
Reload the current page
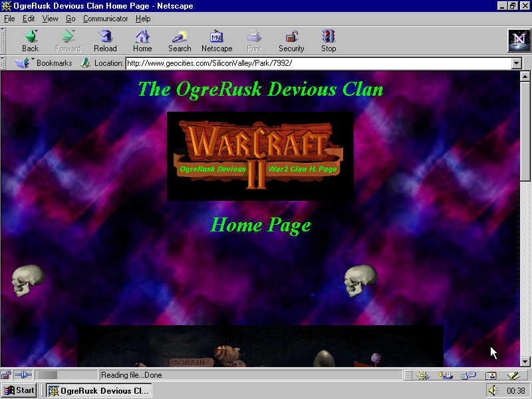pyautogui.click(x=105, y=41)
